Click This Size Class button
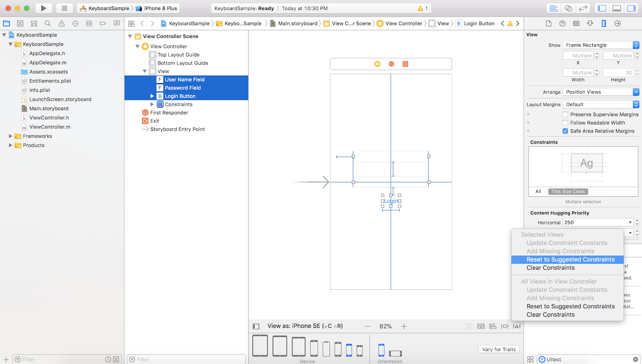This screenshot has height=364, width=642. click(x=568, y=191)
